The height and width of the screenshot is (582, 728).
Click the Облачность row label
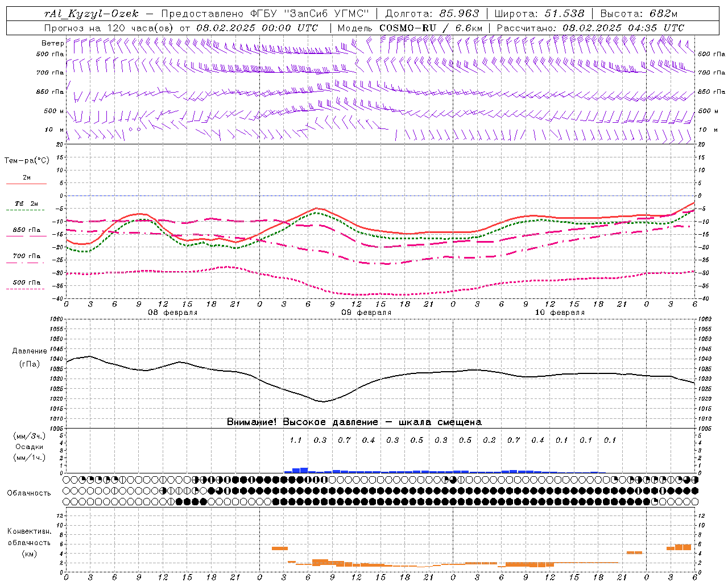[x=29, y=493]
